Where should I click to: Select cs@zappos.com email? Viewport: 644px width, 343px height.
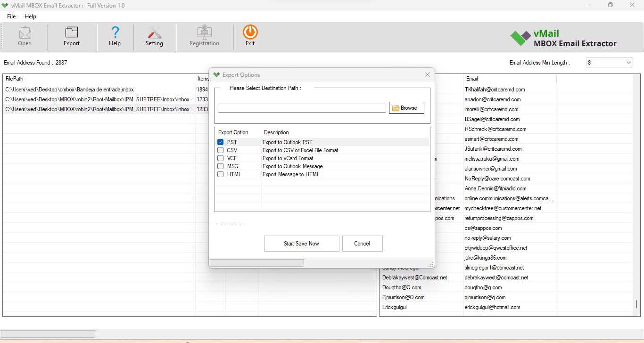pyautogui.click(x=483, y=228)
